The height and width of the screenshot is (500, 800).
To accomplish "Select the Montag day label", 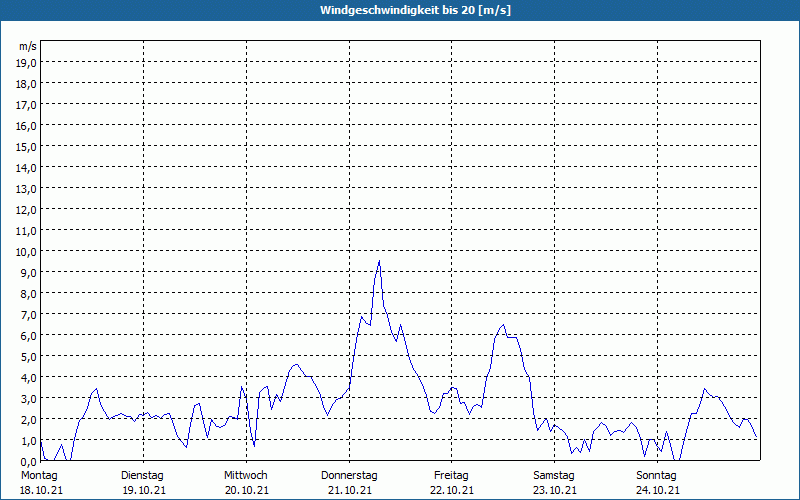I will (39, 476).
